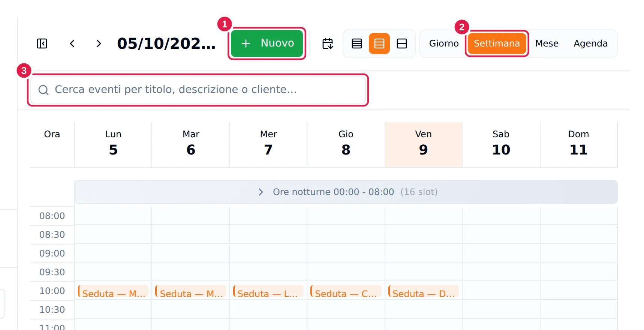
Task: Open the Seduta — L... event on Mer 7
Action: click(268, 291)
